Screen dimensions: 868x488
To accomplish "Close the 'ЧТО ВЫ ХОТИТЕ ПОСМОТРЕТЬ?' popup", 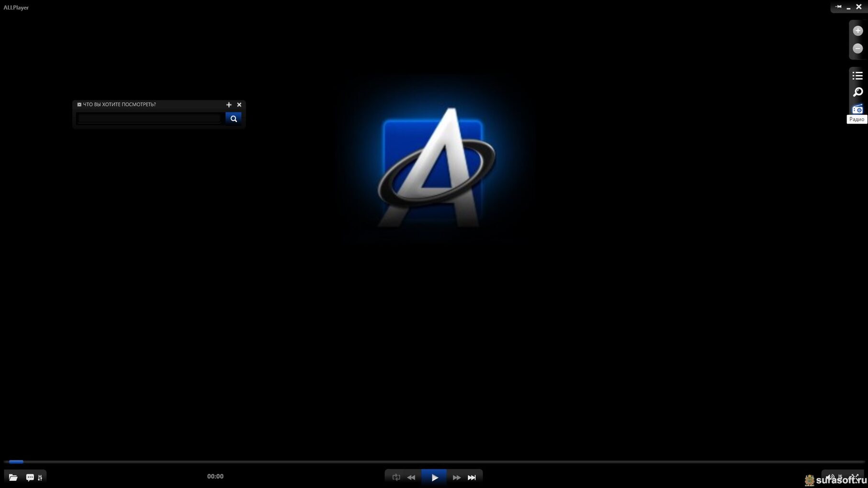I will (x=239, y=105).
